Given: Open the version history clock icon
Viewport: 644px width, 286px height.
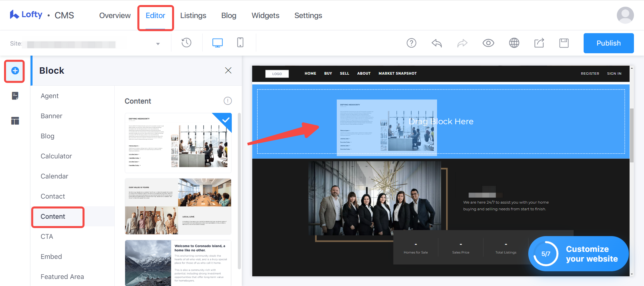Looking at the screenshot, I should [186, 43].
